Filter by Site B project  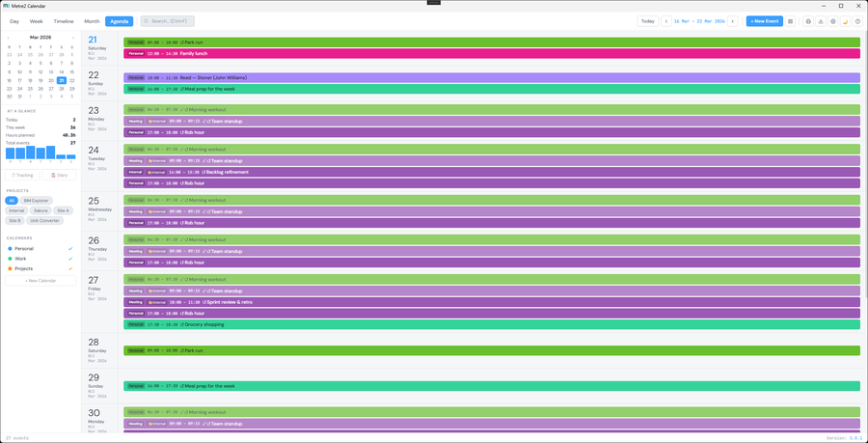click(x=14, y=220)
